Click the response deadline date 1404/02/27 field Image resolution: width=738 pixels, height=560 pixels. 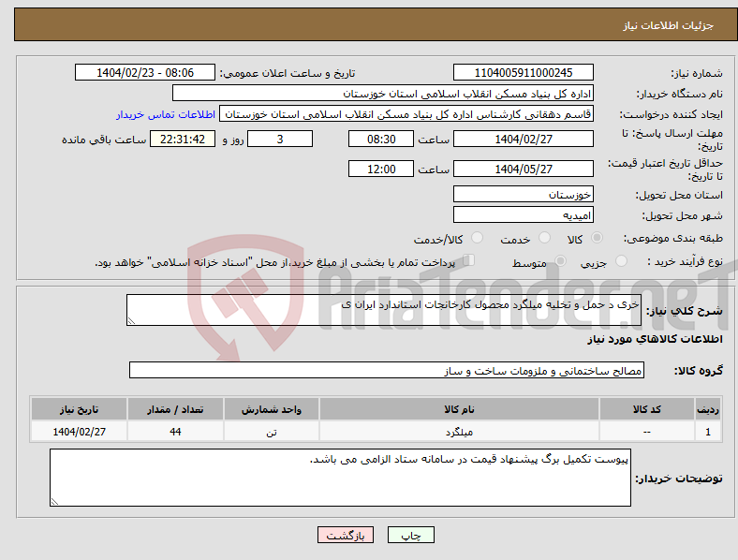pos(523,139)
